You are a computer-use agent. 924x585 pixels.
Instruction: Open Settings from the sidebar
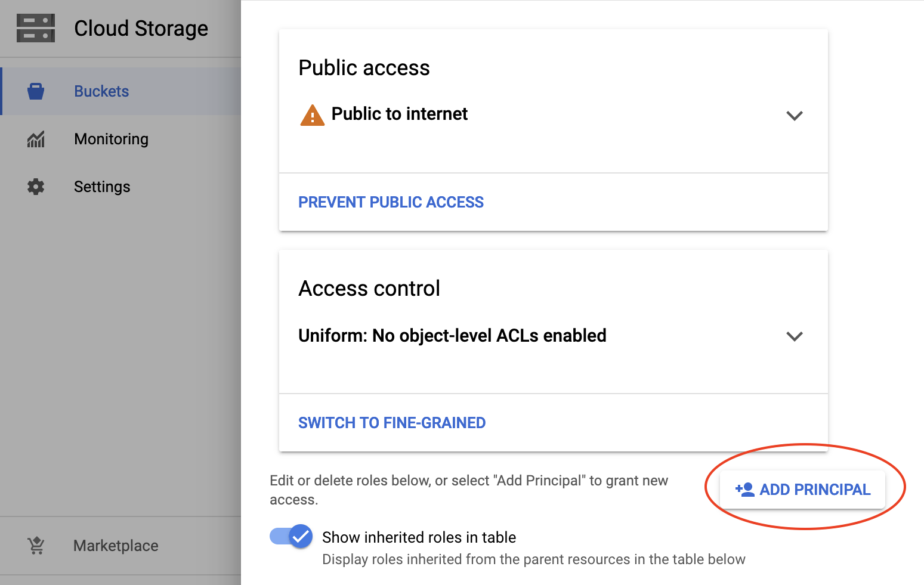point(102,187)
